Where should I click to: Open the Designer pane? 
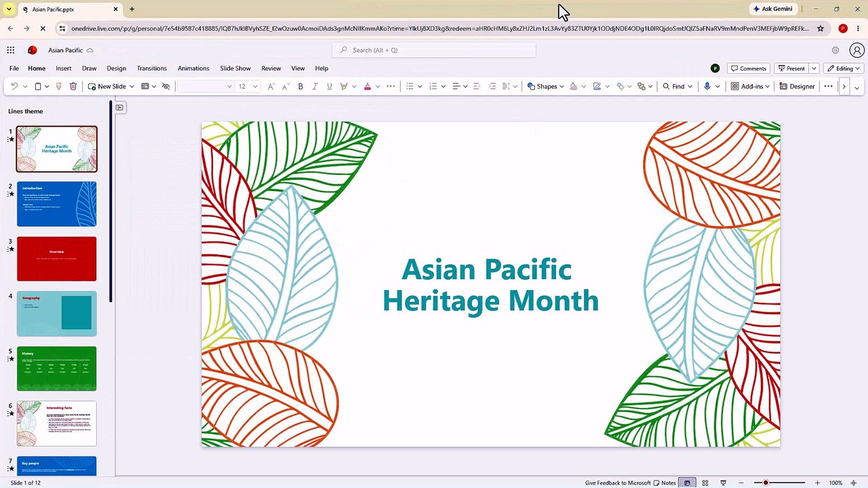(797, 87)
